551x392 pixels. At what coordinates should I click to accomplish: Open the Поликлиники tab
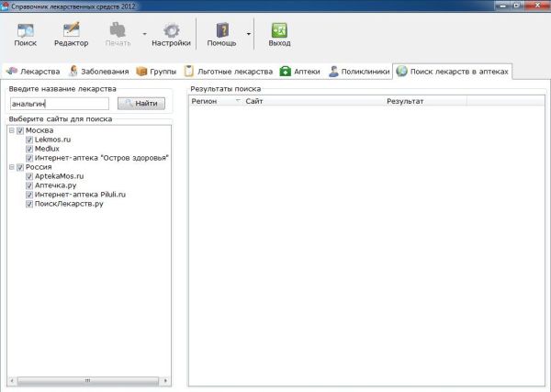coord(359,72)
